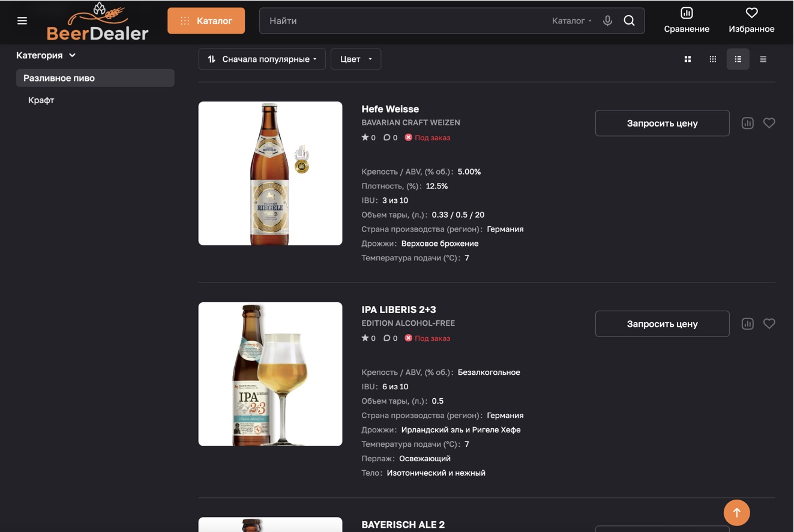Click IPA LIBERIS star rating
Viewport: 794px width, 532px height.
pos(368,338)
